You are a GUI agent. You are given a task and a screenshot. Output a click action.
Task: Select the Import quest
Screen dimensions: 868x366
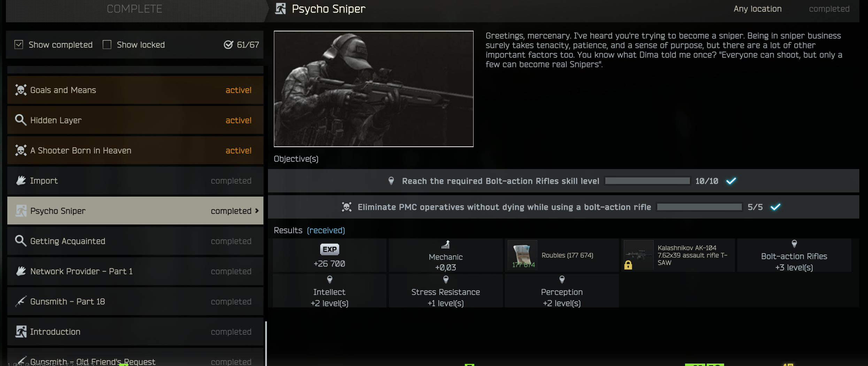[x=135, y=181]
